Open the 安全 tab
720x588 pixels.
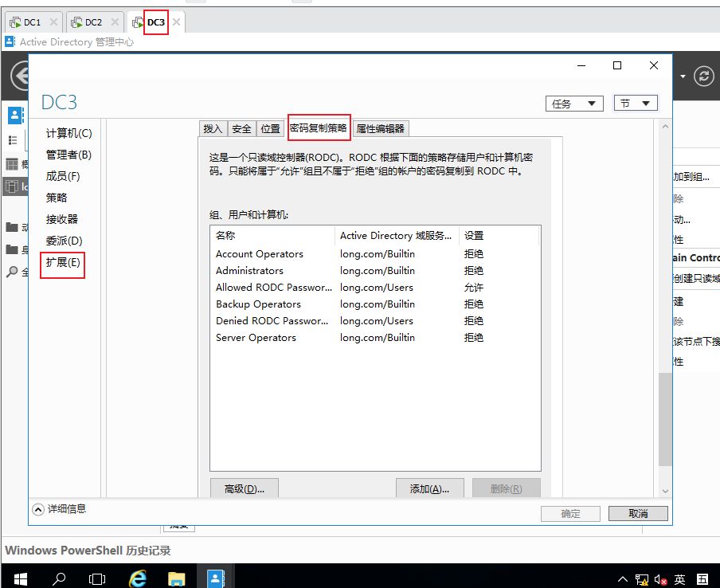click(x=241, y=128)
